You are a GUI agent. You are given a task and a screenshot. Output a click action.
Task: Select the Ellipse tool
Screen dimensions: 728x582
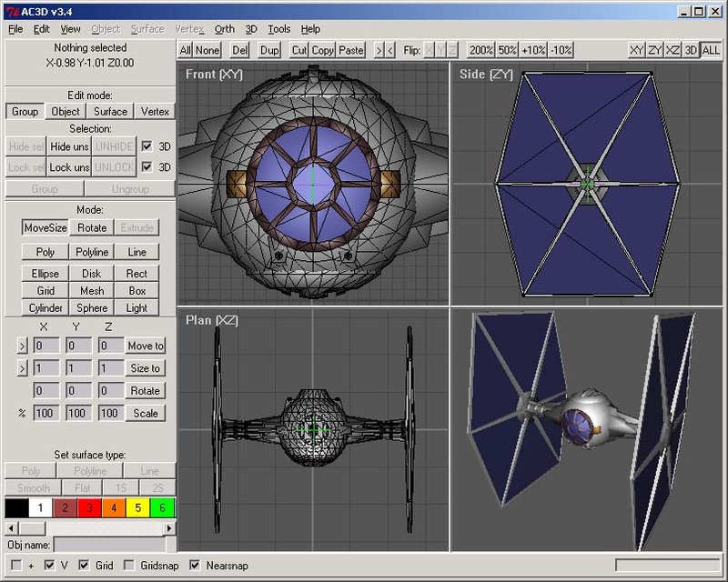point(45,274)
